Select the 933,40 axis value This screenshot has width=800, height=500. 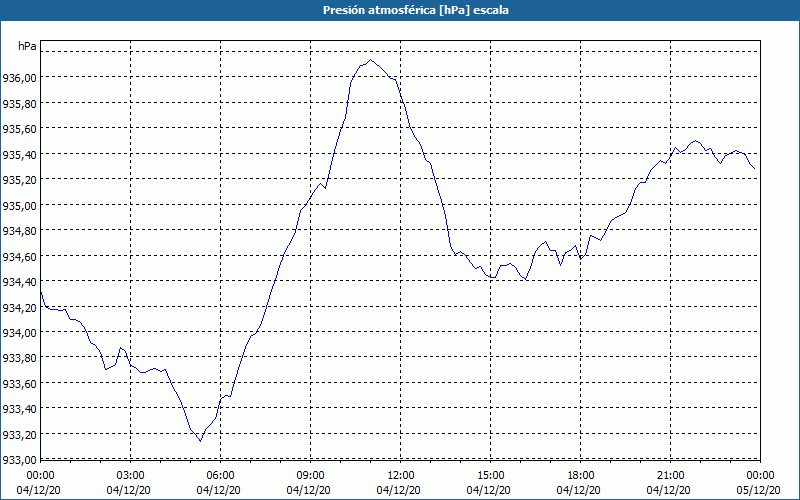pyautogui.click(x=19, y=409)
